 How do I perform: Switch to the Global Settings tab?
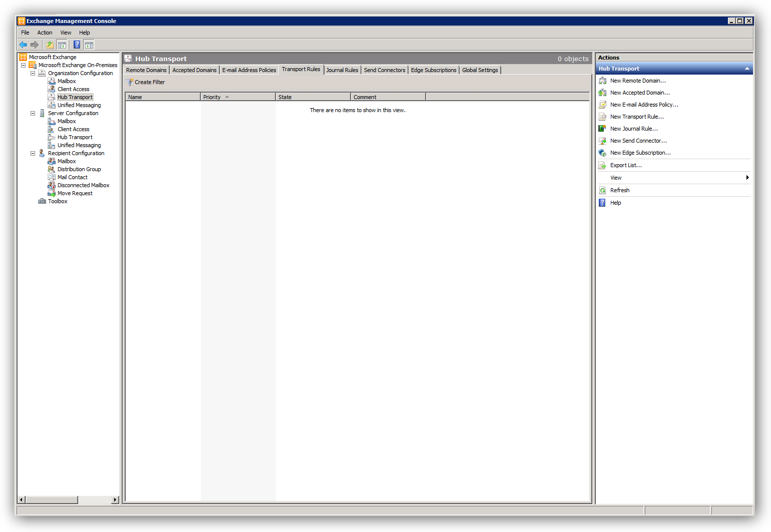480,70
